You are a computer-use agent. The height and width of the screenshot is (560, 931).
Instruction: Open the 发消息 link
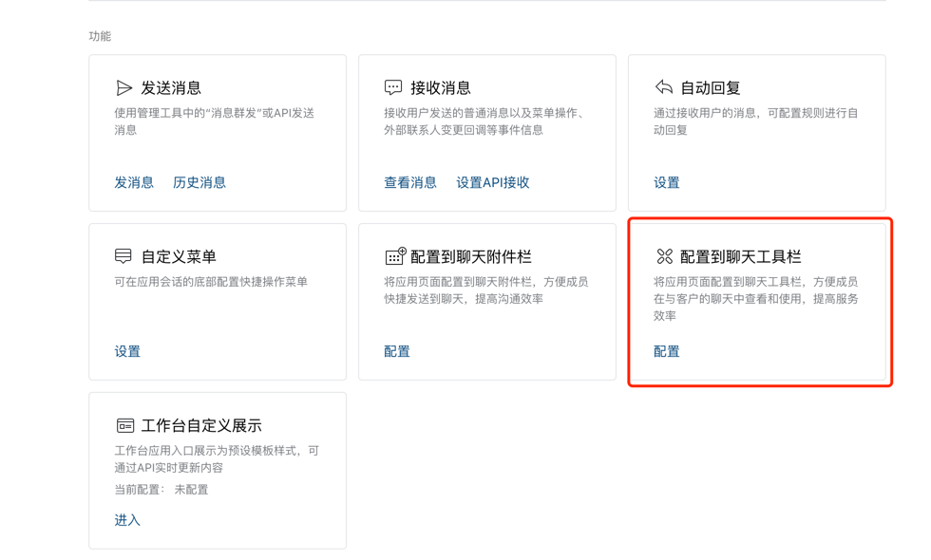(134, 182)
